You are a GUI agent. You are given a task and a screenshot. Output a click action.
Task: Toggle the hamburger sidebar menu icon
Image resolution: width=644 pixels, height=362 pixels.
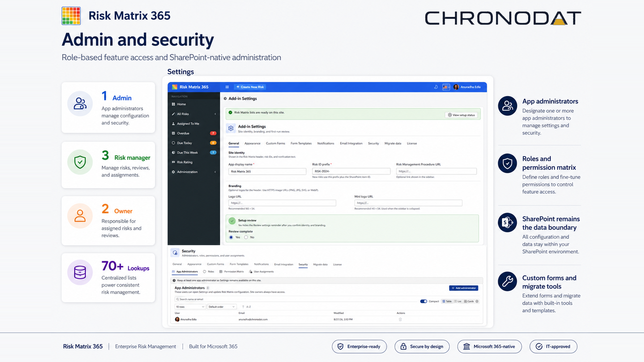[x=227, y=87]
